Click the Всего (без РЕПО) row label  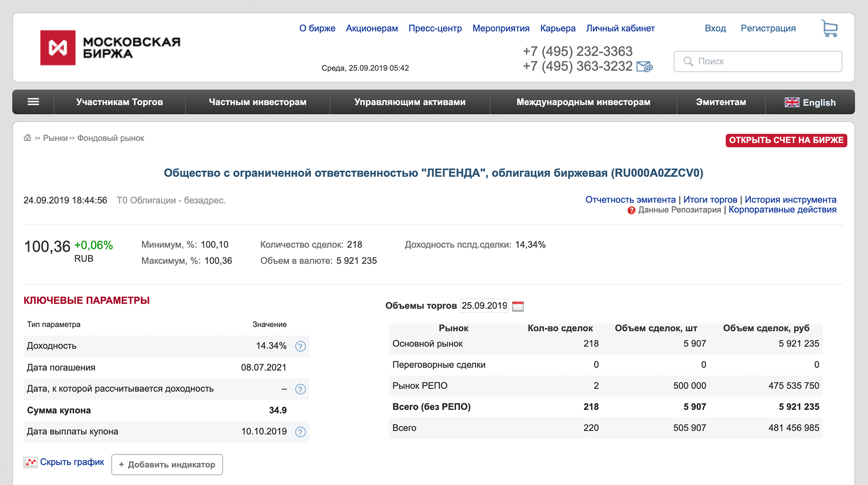click(431, 407)
